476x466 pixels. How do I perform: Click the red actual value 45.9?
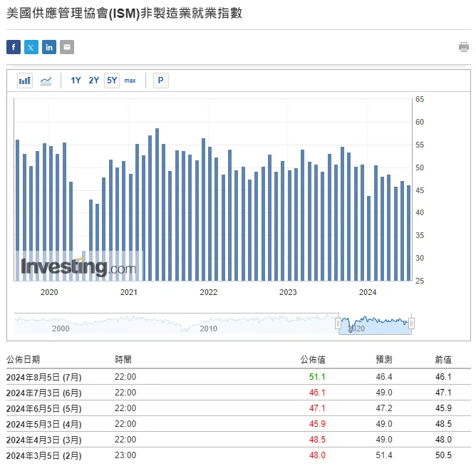[317, 424]
